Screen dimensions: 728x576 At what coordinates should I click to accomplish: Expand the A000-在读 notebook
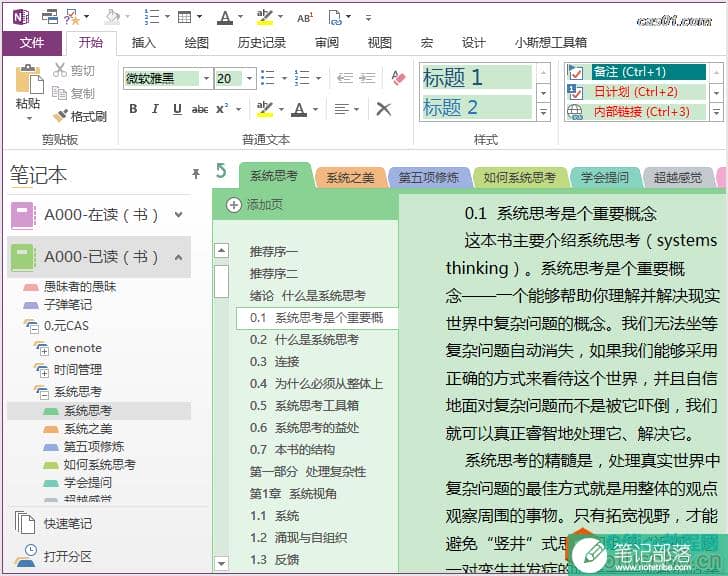click(x=179, y=215)
